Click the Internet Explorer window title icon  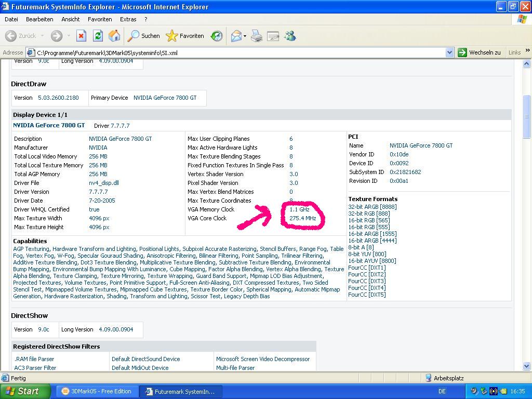tap(5, 6)
